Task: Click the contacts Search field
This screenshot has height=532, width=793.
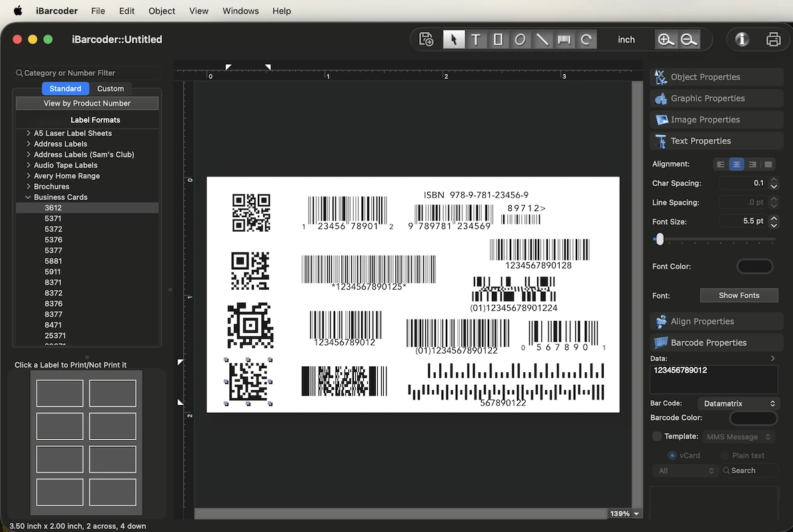Action: pos(750,470)
